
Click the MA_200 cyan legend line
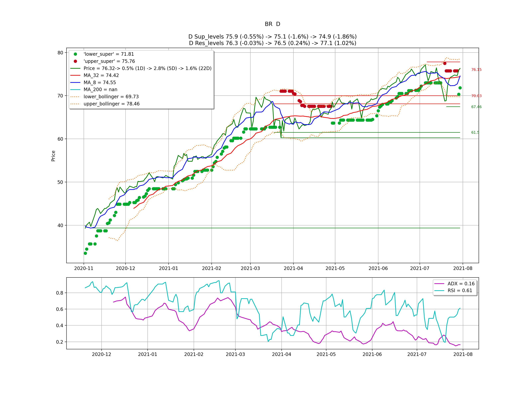75,90
